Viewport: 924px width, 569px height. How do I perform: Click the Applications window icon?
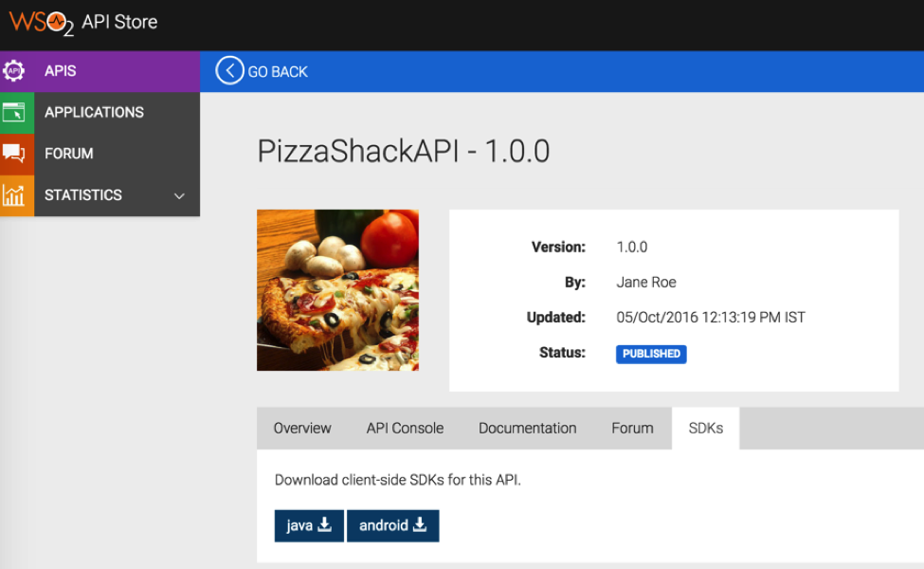point(14,112)
